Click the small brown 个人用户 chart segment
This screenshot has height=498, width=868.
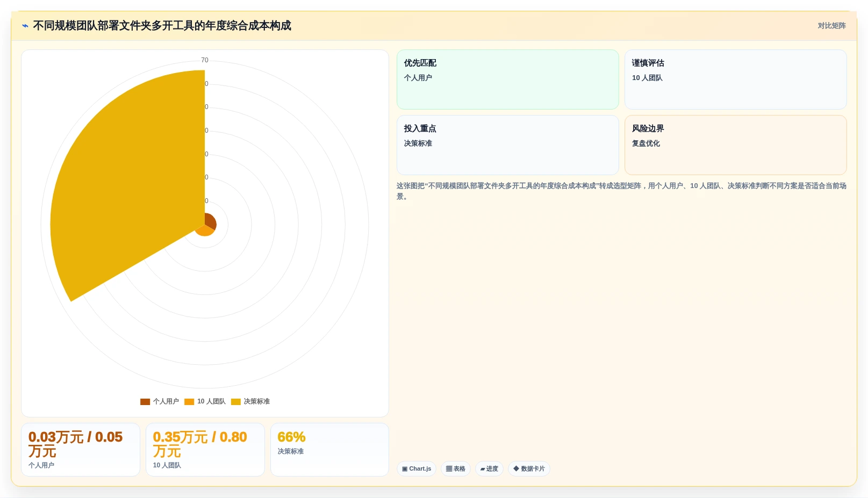coord(211,221)
